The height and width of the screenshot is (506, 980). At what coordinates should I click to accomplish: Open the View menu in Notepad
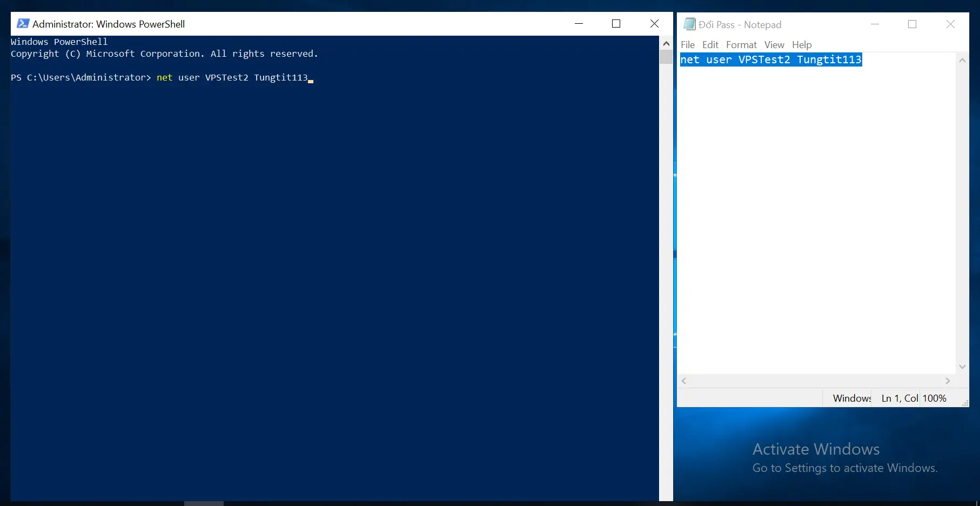pyautogui.click(x=774, y=45)
